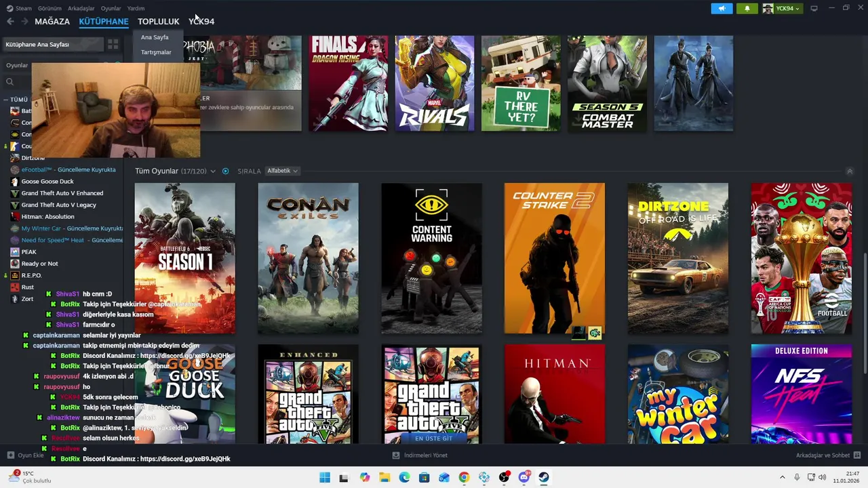Screen dimensions: 868x488
Task: Go forward with the right arrow button
Action: pyautogui.click(x=24, y=22)
